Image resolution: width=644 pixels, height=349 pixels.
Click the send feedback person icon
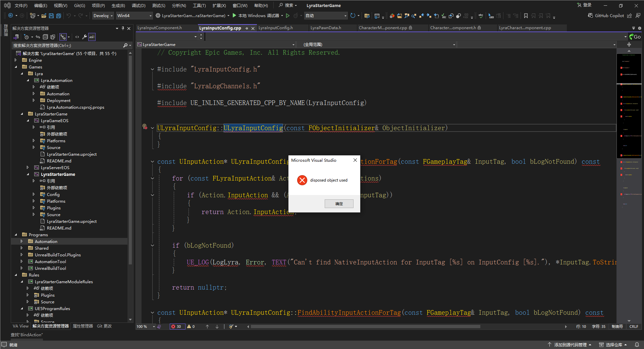(638, 15)
